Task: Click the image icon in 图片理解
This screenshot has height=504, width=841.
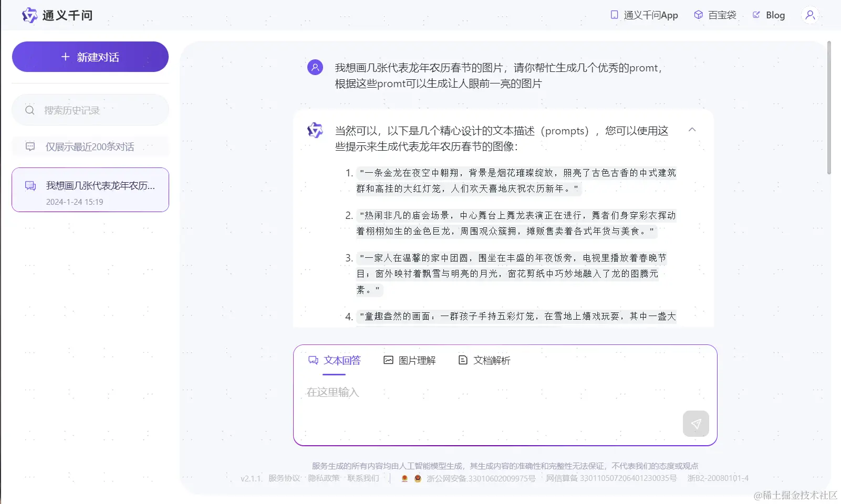Action: pos(388,360)
